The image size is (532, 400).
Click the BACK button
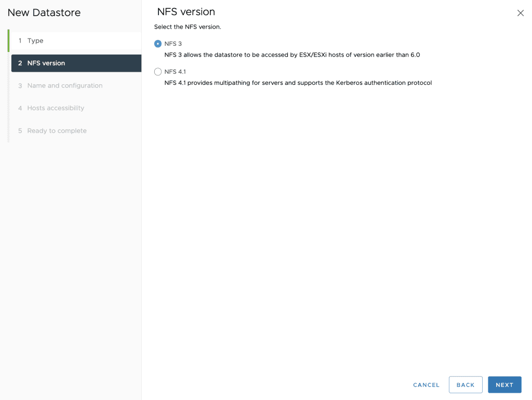click(x=465, y=385)
